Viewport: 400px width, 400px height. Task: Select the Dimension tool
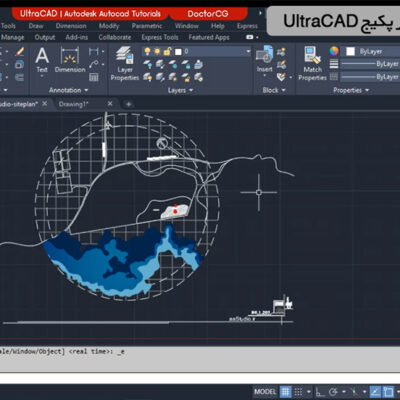pos(70,59)
